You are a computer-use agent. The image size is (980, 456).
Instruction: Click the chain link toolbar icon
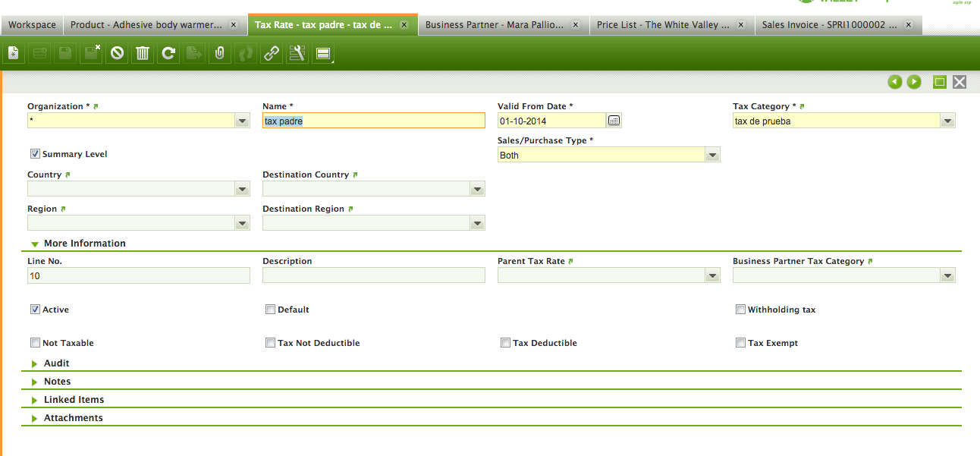click(272, 53)
